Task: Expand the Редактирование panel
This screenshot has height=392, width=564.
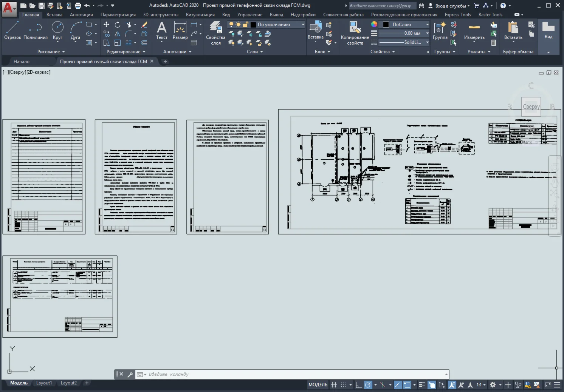Action: (126, 52)
